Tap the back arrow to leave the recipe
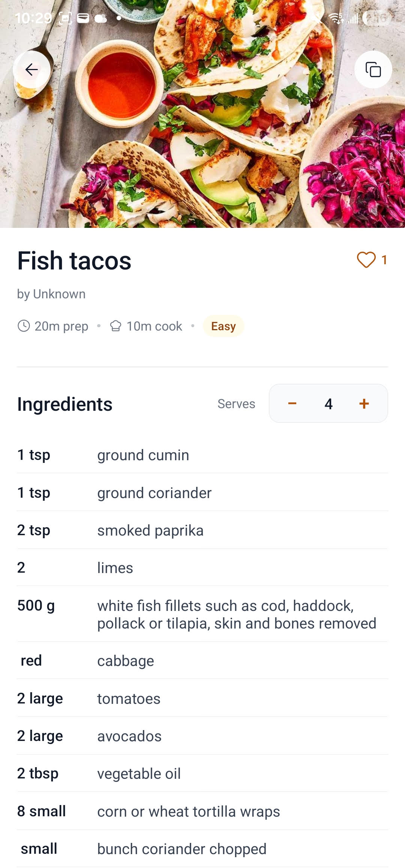Viewport: 405px width, 868px height. (x=32, y=69)
